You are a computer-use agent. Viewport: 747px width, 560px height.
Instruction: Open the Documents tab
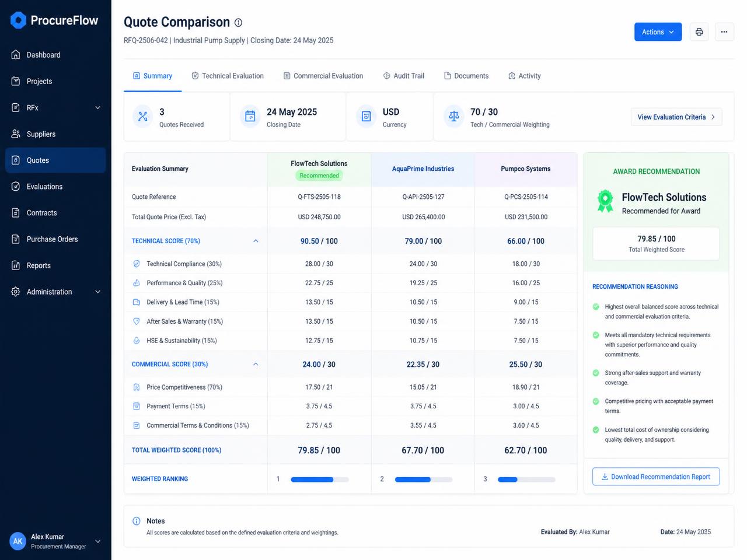pos(466,76)
